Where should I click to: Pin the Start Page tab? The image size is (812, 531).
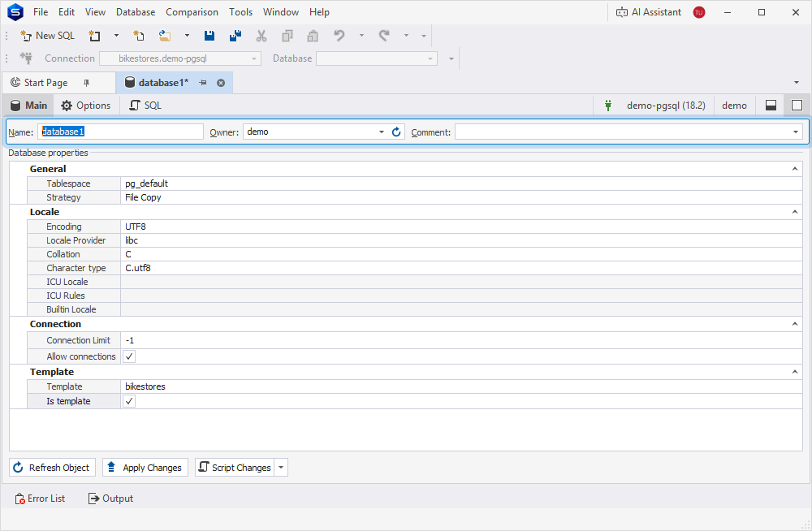click(87, 83)
